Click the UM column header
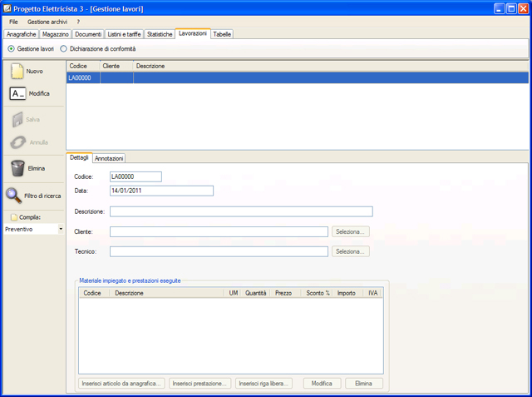532x397 pixels. coord(233,293)
